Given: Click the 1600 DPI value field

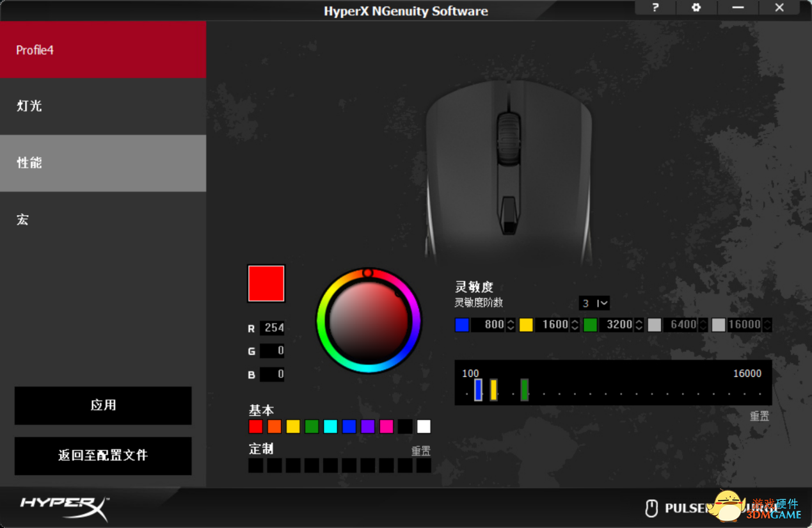Looking at the screenshot, I should click(552, 324).
